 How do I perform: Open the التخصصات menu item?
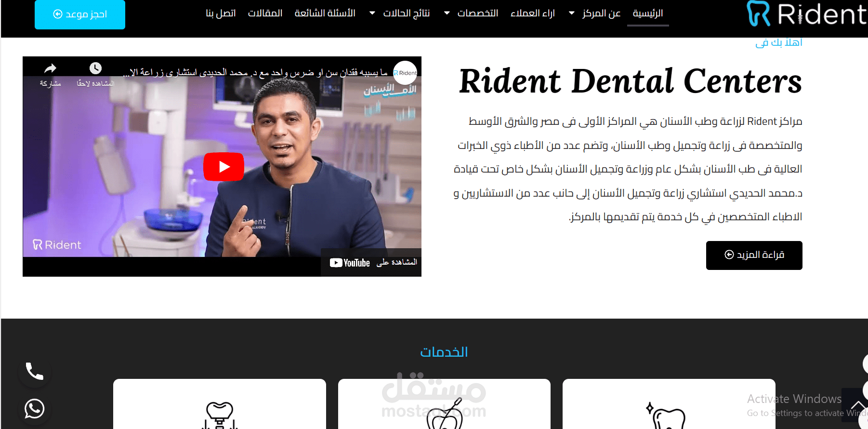(478, 13)
